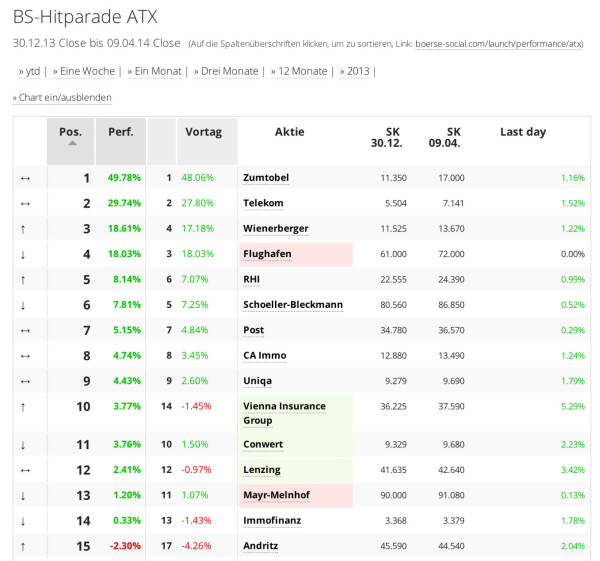Select the Ein Monat period
600x561 pixels.
(156, 72)
